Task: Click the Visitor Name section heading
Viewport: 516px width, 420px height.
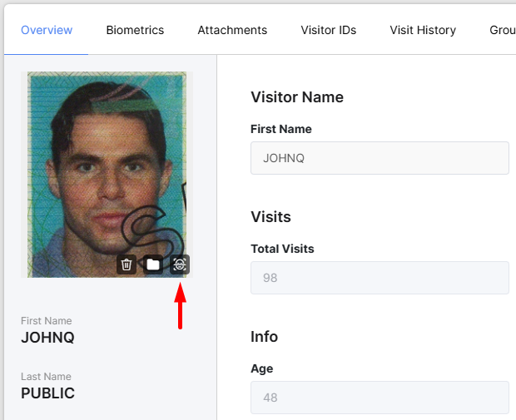Action: click(297, 97)
